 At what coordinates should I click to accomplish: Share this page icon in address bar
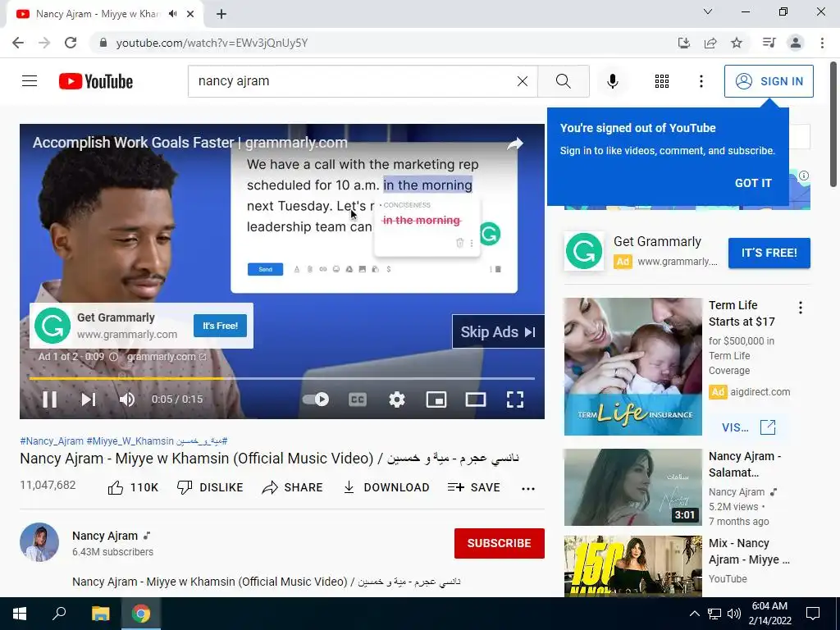tap(710, 43)
